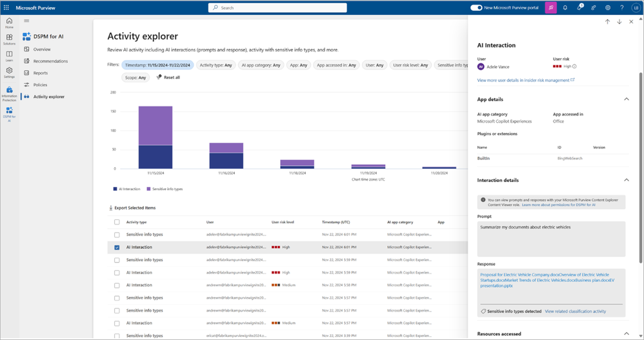The width and height of the screenshot is (644, 340).
Task: Open the Timestamp filter dropdown
Action: coord(157,65)
